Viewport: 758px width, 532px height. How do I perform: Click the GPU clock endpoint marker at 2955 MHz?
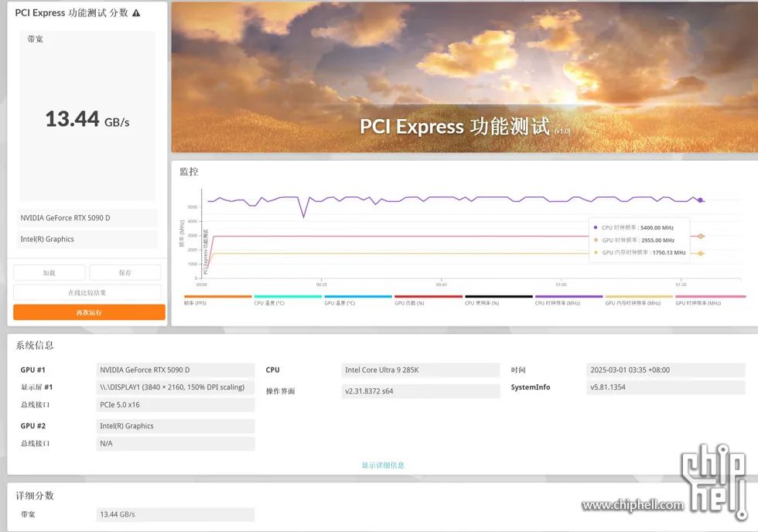[x=701, y=237]
